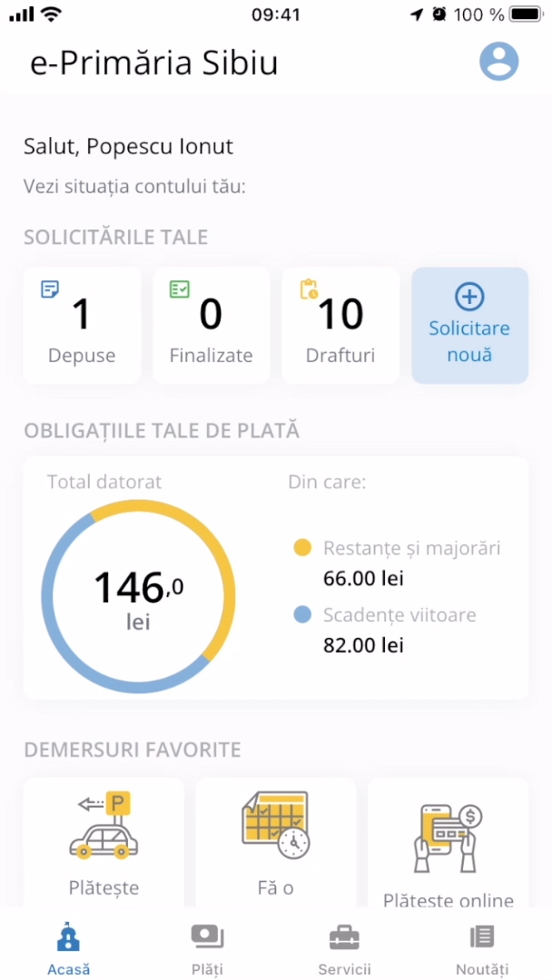Open the Finalizate card showing 0
The height and width of the screenshot is (980, 552).
pos(212,326)
